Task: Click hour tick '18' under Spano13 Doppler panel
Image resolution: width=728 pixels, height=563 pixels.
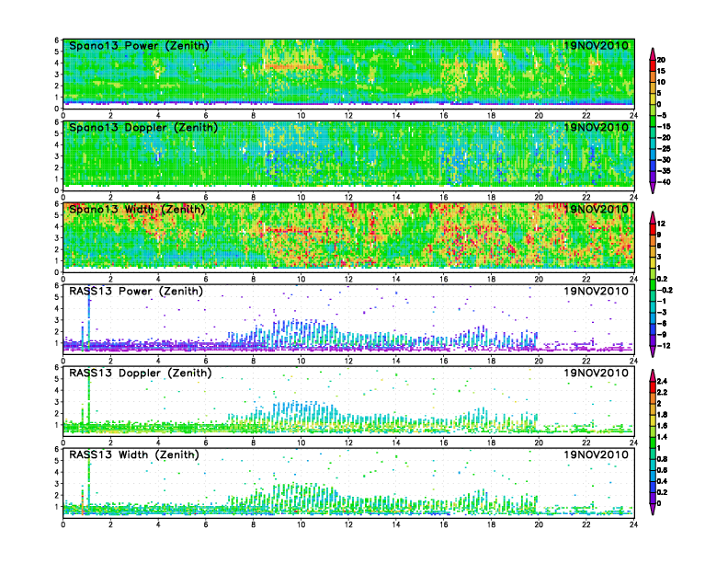Action: click(x=491, y=198)
